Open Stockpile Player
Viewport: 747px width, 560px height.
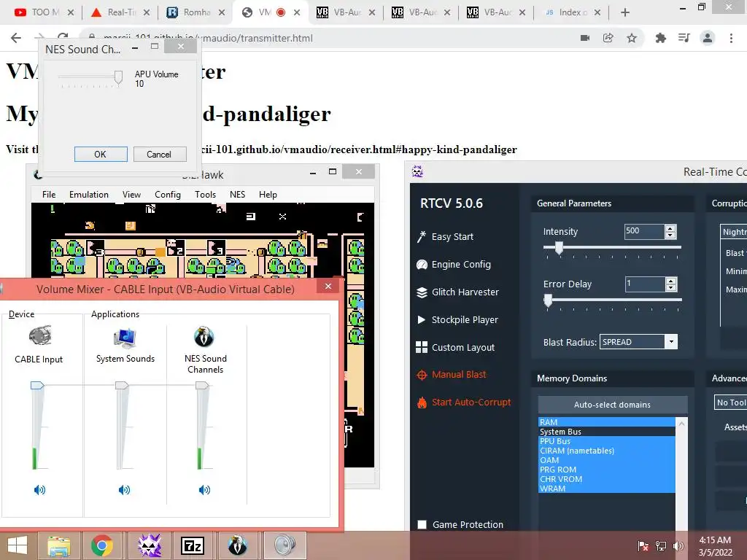[457, 319]
